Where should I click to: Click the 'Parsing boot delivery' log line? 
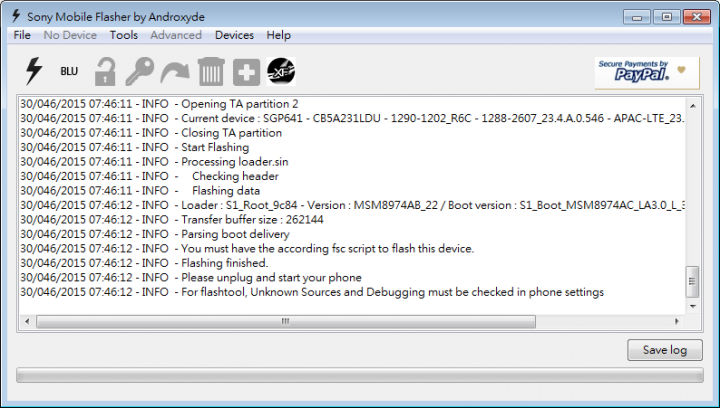coord(155,234)
